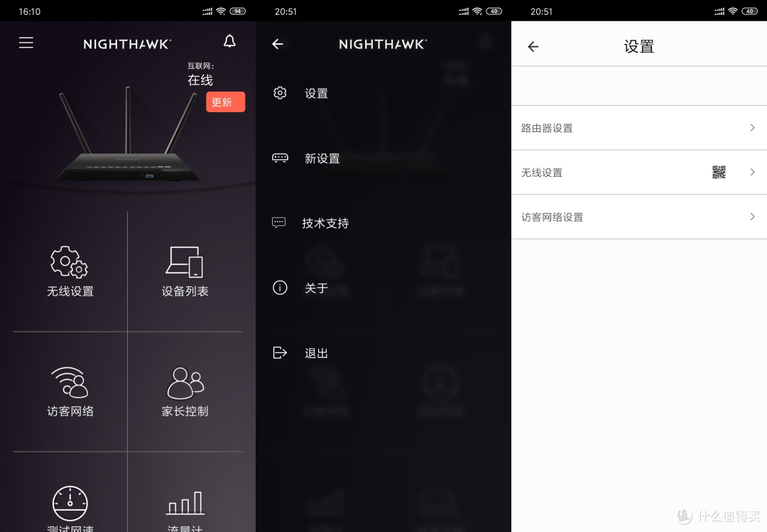
Task: Tap the gear icon beside 设置
Action: click(280, 92)
